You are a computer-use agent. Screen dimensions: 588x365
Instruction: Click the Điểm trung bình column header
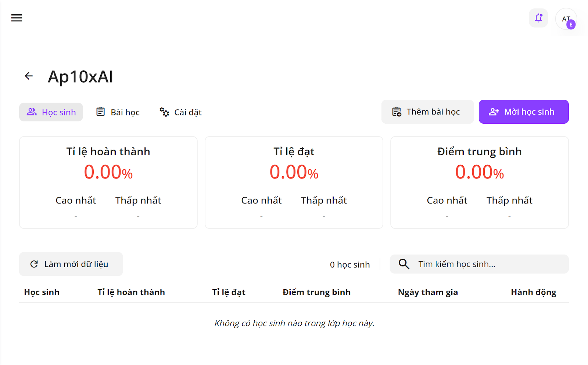[316, 292]
